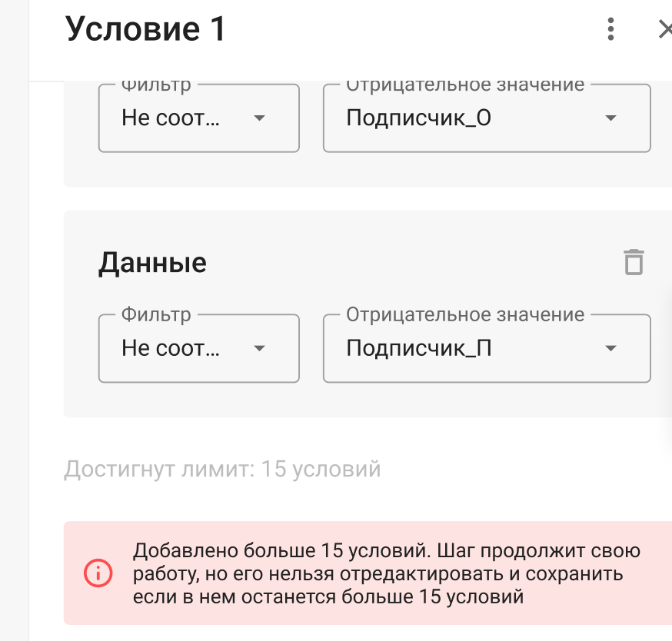672x641 pixels.
Task: Expand arrow next to Подписчик_О value
Action: click(x=610, y=118)
